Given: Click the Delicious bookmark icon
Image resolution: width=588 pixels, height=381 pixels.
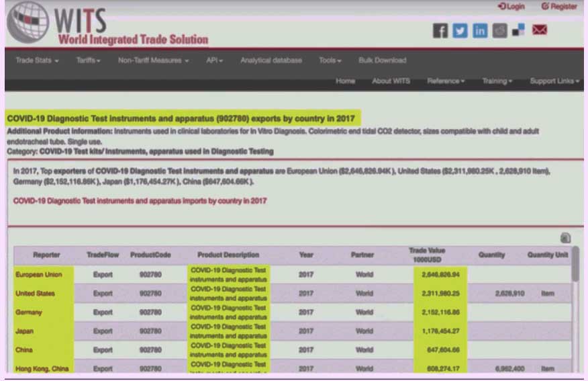Looking at the screenshot, I should click(519, 30).
